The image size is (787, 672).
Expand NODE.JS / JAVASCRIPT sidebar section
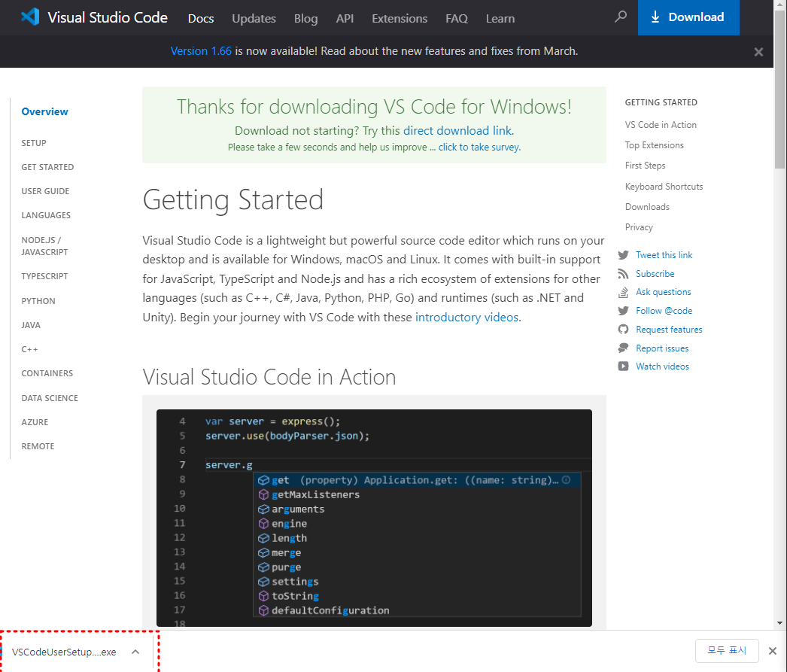(44, 246)
